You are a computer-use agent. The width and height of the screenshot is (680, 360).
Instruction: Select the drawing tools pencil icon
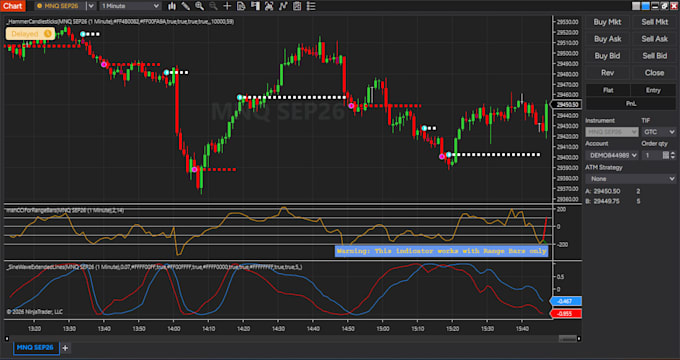click(186, 6)
